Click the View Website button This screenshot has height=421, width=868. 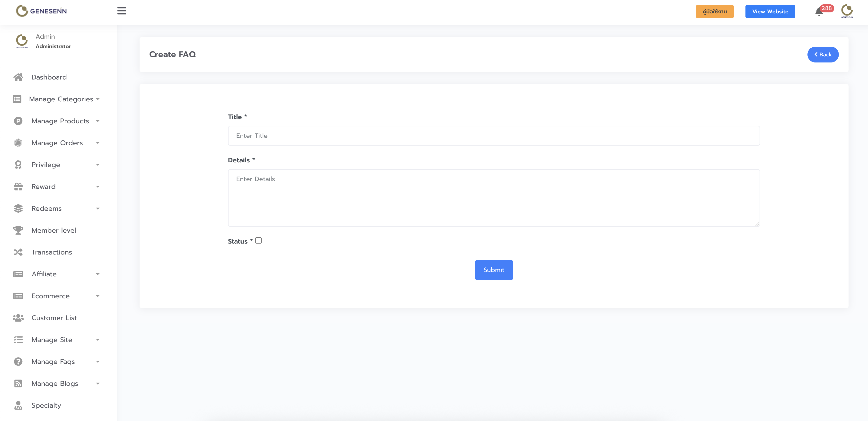click(770, 11)
